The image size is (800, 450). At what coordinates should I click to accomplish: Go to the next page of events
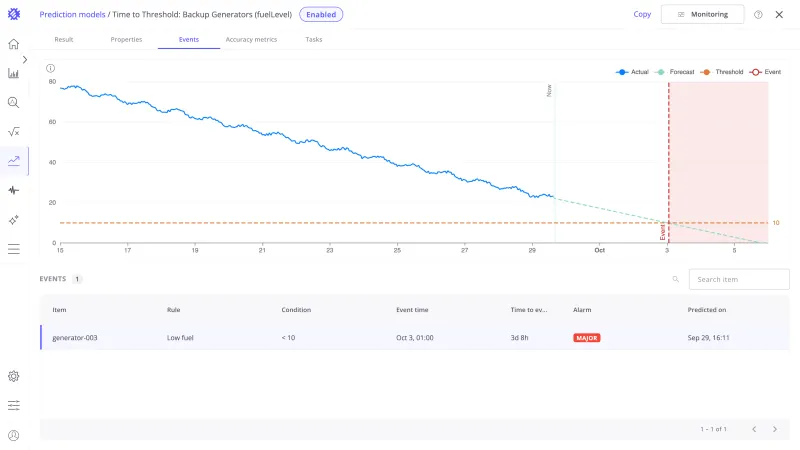pos(774,429)
